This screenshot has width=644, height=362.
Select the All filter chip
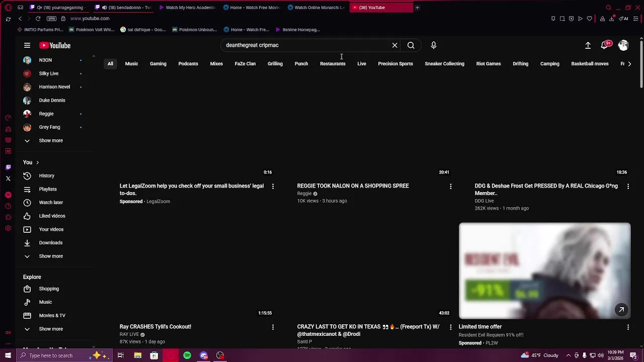[x=110, y=64]
